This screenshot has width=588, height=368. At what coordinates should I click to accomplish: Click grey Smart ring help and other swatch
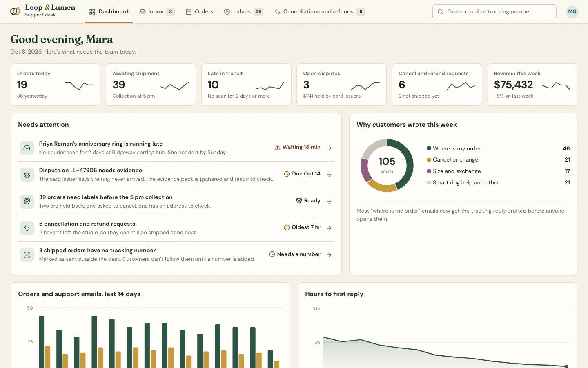(x=429, y=183)
